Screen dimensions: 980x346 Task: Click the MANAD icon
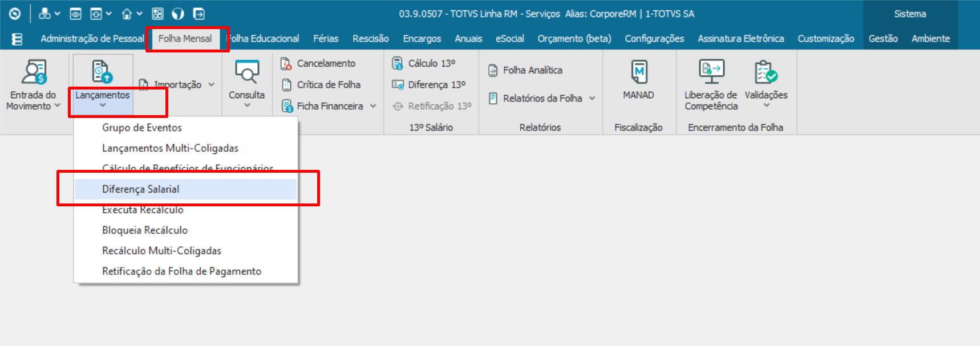click(639, 72)
